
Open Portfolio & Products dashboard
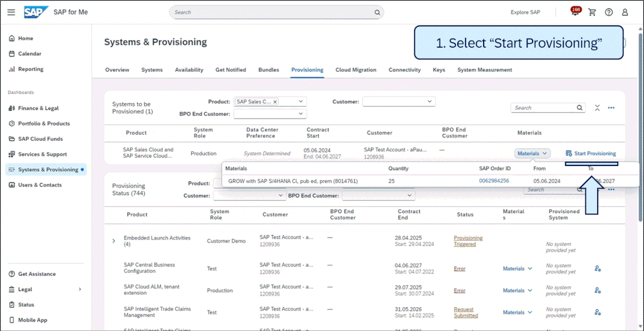[45, 123]
